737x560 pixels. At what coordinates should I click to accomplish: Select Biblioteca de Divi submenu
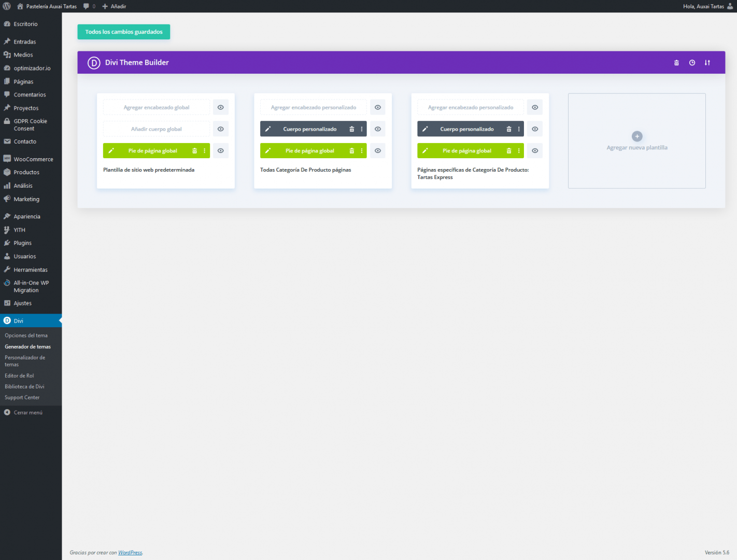coord(24,386)
